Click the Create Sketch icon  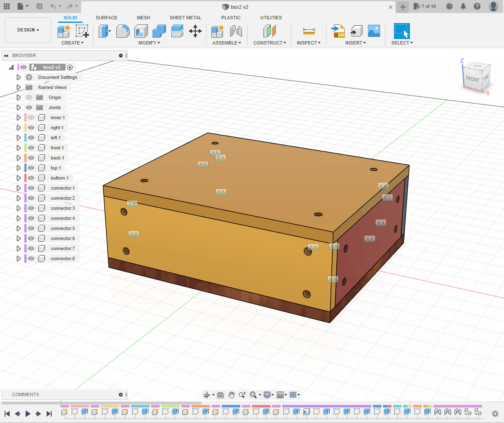coord(82,31)
